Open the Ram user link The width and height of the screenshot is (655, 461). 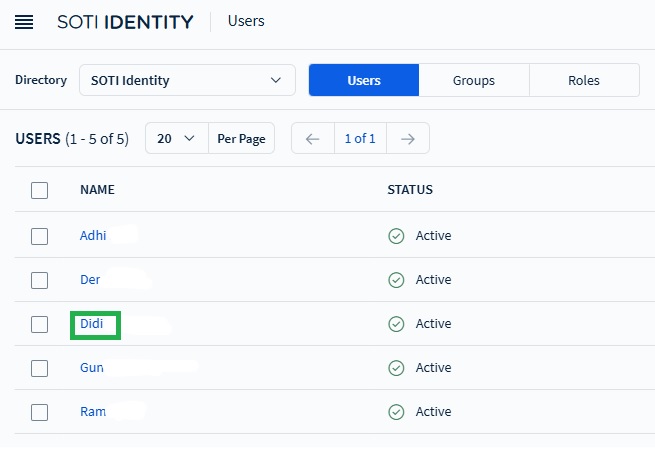[93, 412]
